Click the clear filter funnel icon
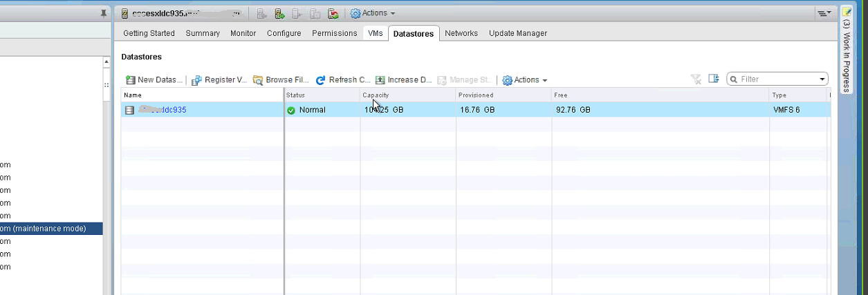868x295 pixels. [696, 79]
